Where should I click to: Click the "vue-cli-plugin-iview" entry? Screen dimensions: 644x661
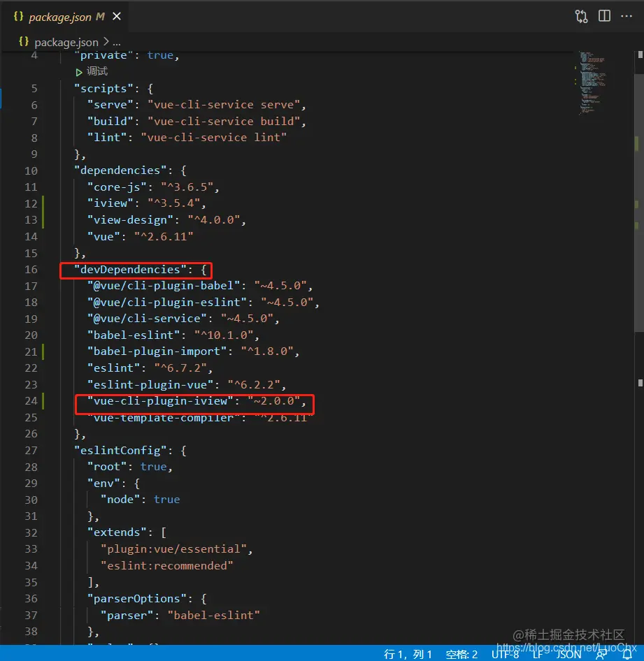click(196, 401)
